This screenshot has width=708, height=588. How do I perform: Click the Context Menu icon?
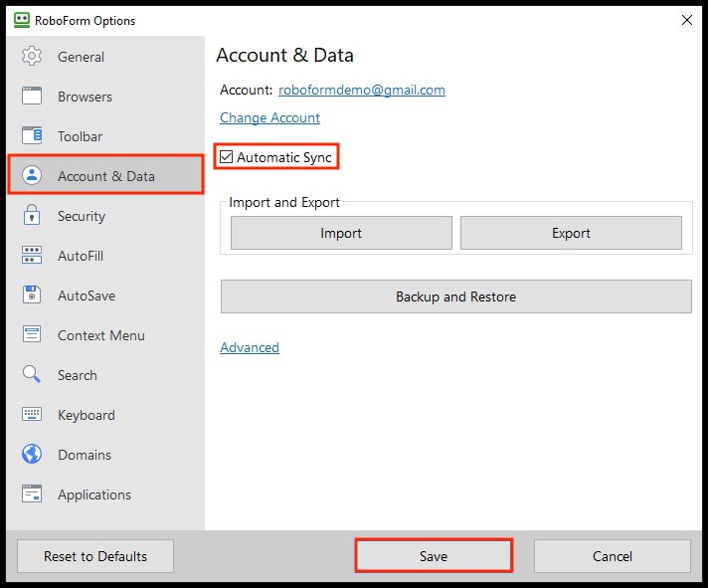[x=32, y=334]
